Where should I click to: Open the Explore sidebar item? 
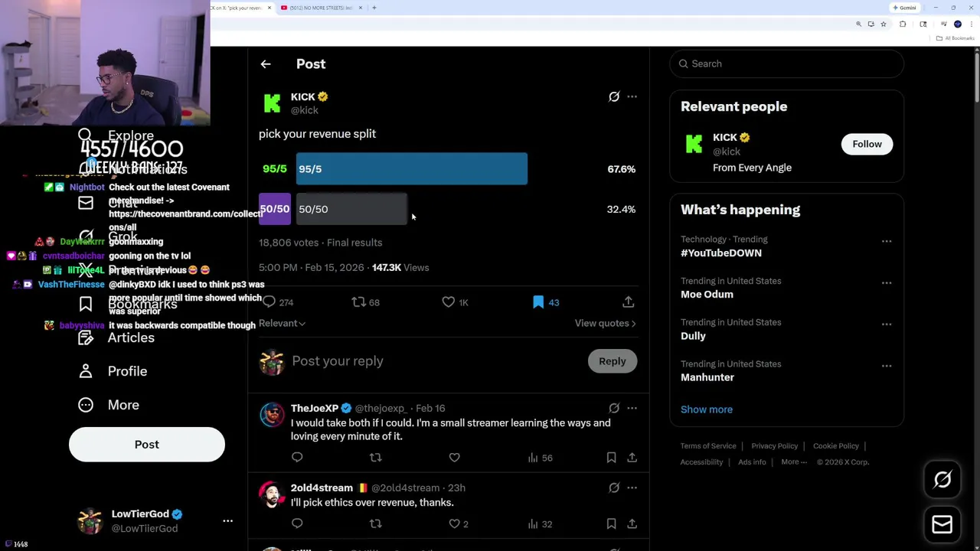pos(116,135)
